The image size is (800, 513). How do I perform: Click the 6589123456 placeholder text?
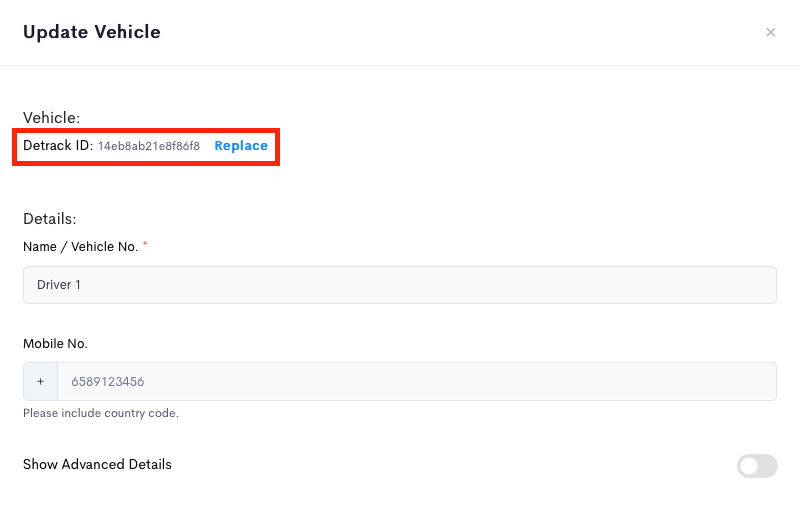pos(108,382)
